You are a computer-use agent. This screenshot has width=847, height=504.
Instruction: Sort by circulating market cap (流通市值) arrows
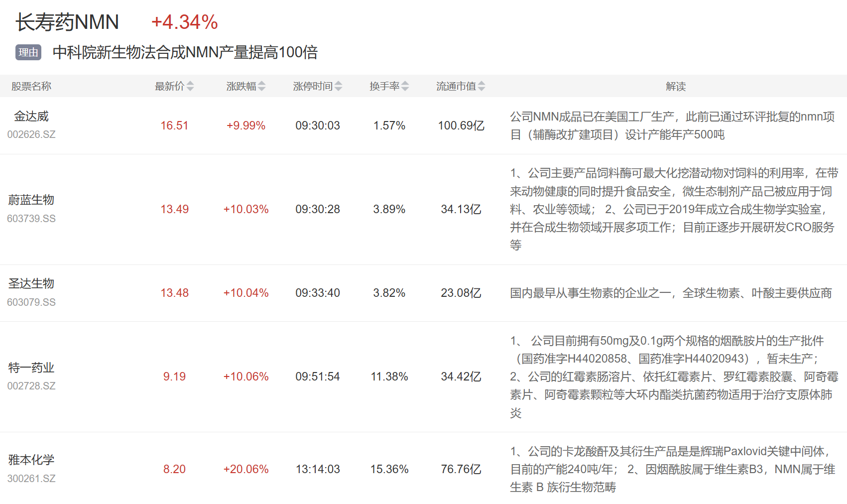pos(482,86)
